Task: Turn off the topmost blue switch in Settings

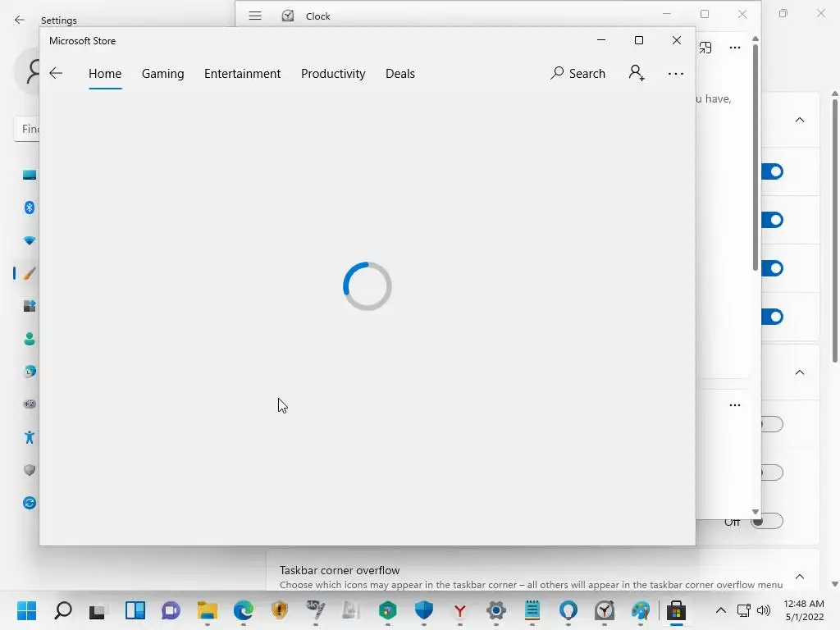Action: [773, 172]
